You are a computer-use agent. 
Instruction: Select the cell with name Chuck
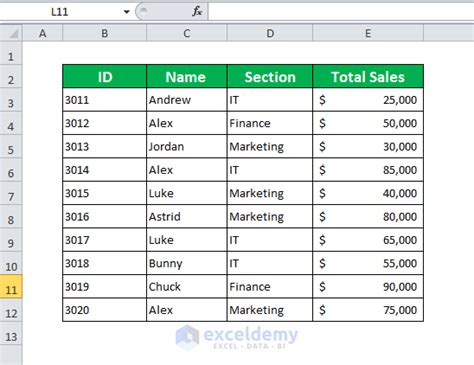[187, 287]
